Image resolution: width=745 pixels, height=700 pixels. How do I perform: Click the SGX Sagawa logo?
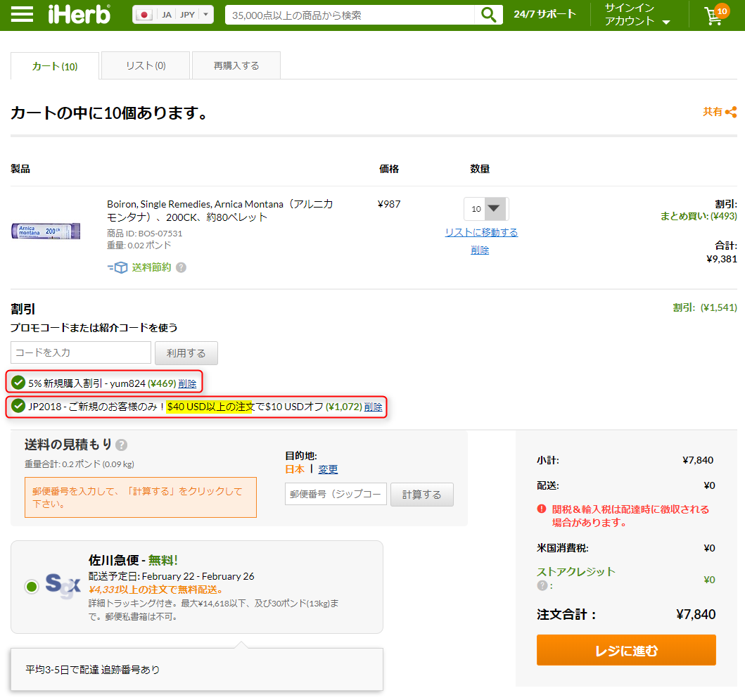pyautogui.click(x=63, y=585)
